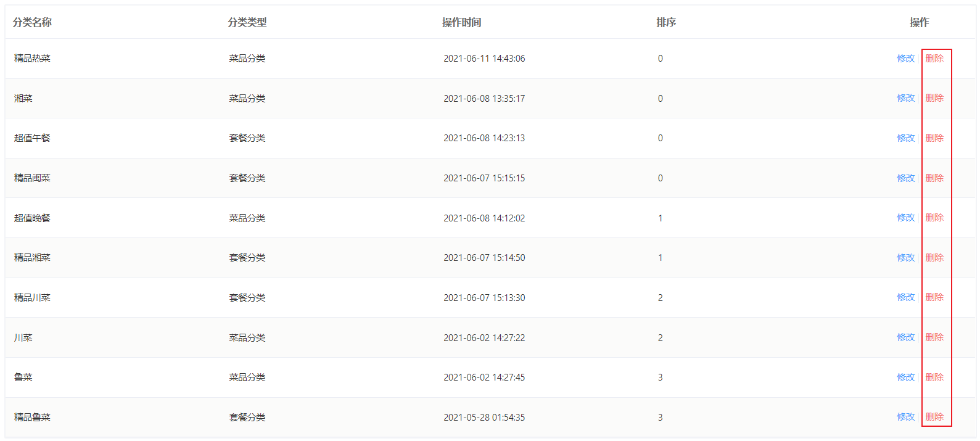Open 修改 for 超值午餐

click(905, 138)
